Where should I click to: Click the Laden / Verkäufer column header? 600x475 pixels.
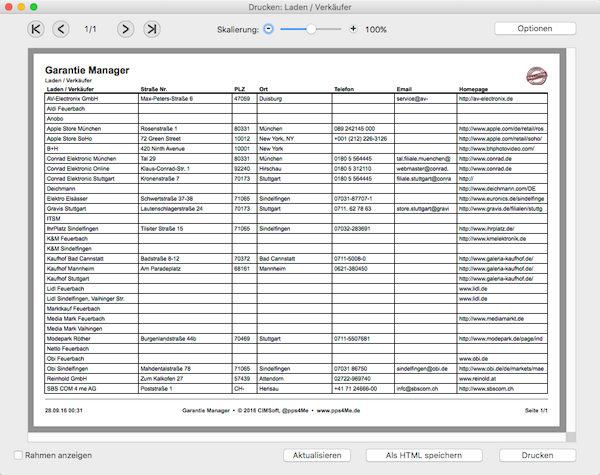pyautogui.click(x=70, y=89)
